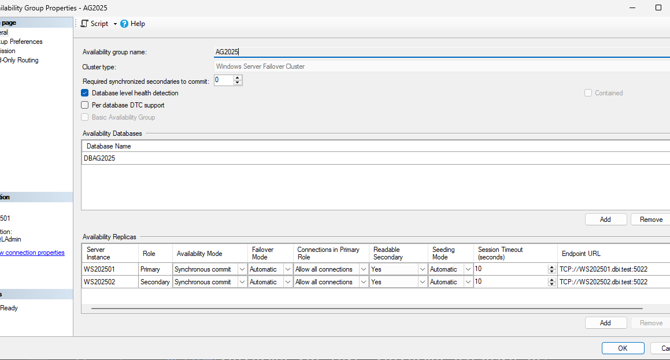Click the Database Name column header
This screenshot has height=360, width=670.
coord(376,146)
